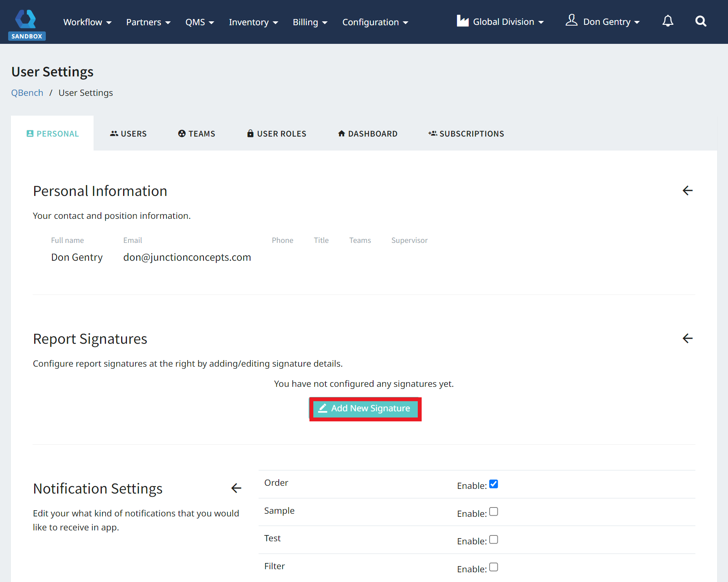Click the Title column label

(x=321, y=240)
